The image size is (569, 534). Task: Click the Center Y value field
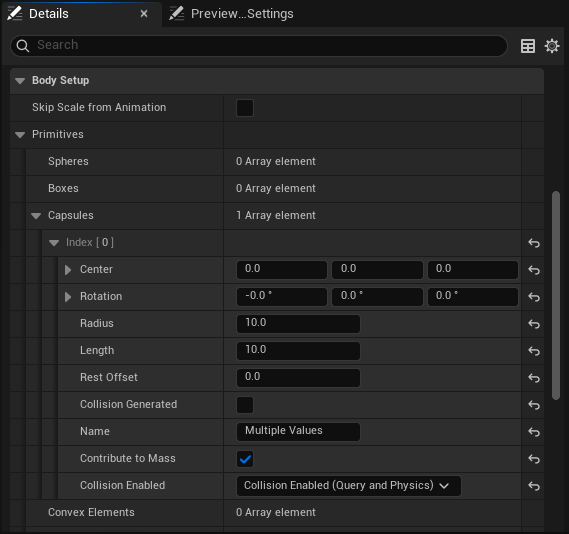point(377,270)
